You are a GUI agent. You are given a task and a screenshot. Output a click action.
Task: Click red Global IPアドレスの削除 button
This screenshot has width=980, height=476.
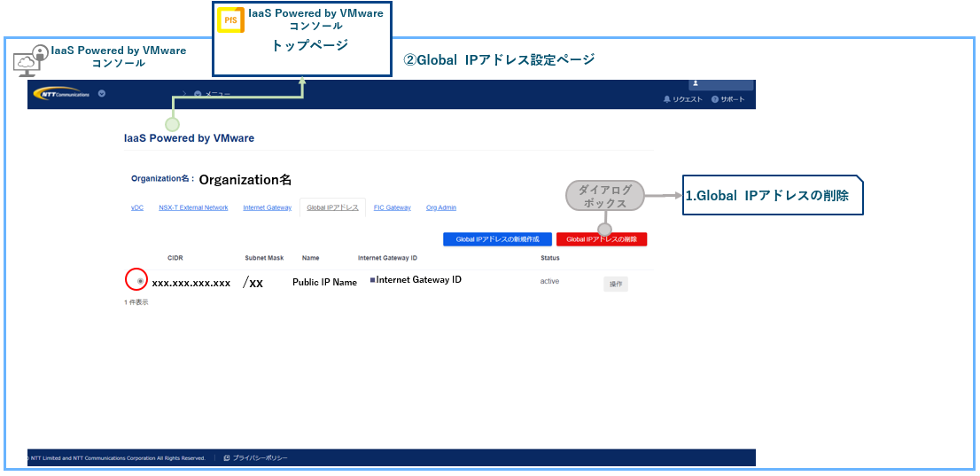click(x=602, y=239)
